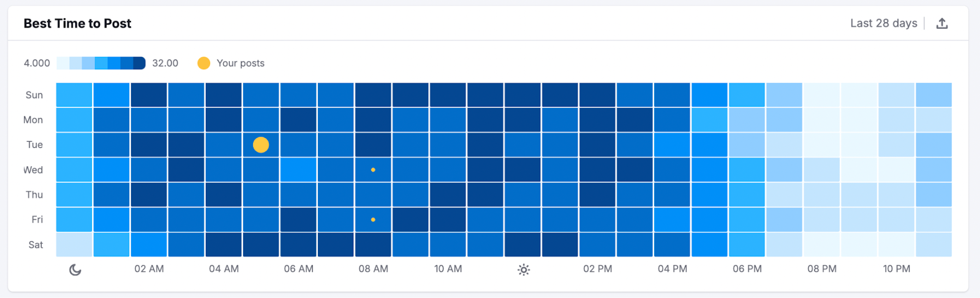Open the "Last 28 days" range selector
The height and width of the screenshot is (298, 980).
pyautogui.click(x=883, y=23)
